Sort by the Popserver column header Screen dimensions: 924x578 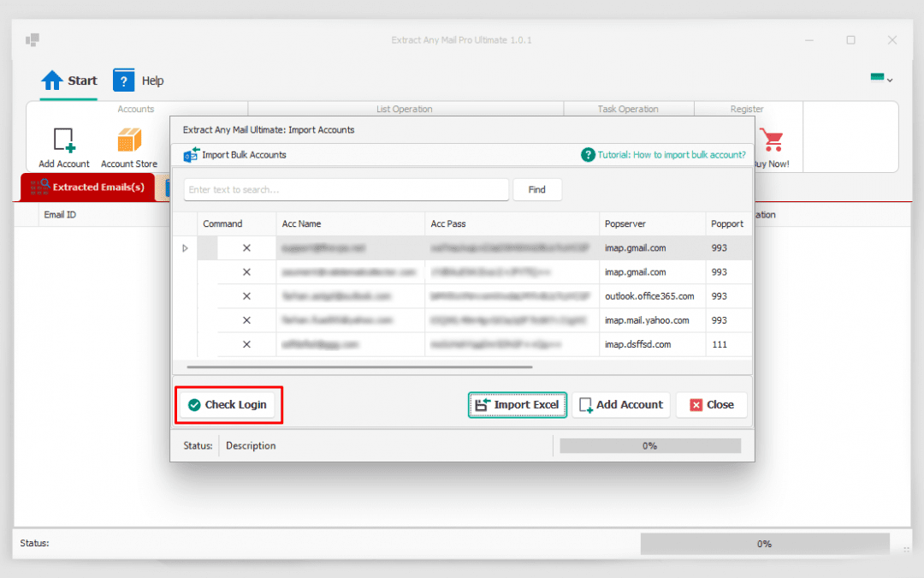click(652, 223)
